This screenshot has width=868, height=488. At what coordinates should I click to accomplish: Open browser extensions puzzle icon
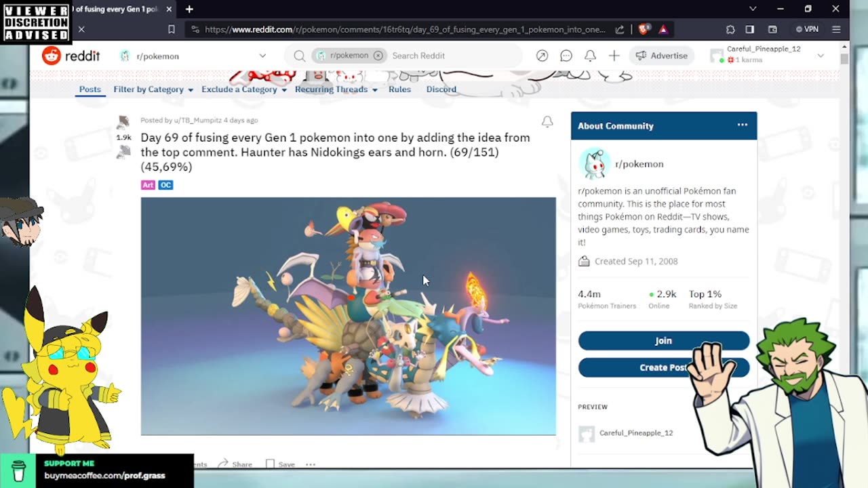pos(730,29)
